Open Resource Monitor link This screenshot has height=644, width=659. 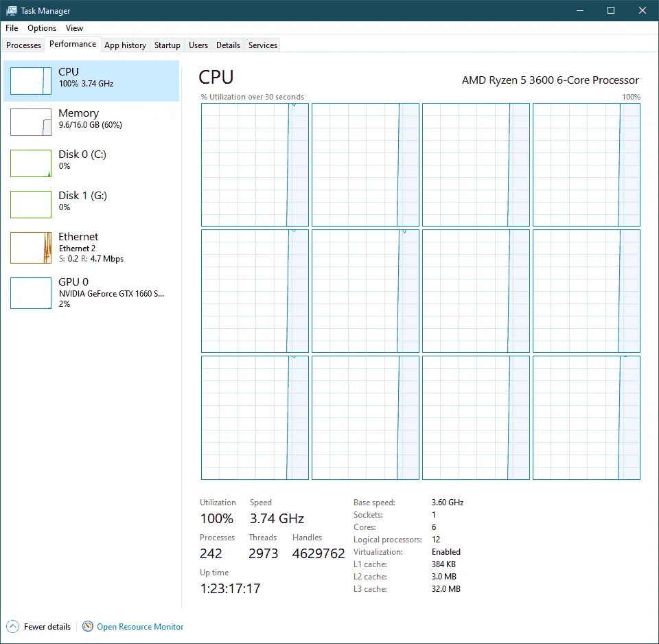(140, 626)
